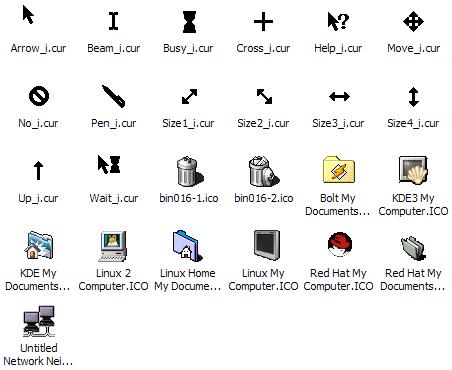Click the Red Hat My Documents folder icon

(413, 248)
